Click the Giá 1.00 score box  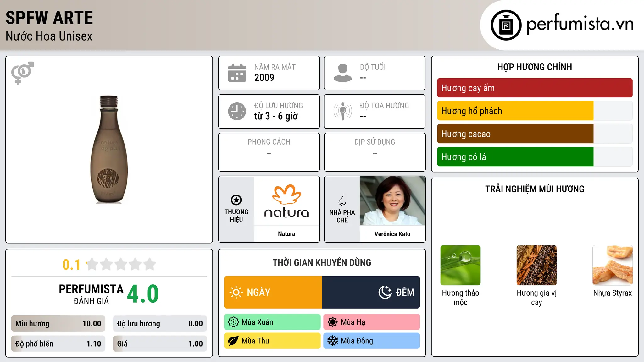click(x=160, y=344)
